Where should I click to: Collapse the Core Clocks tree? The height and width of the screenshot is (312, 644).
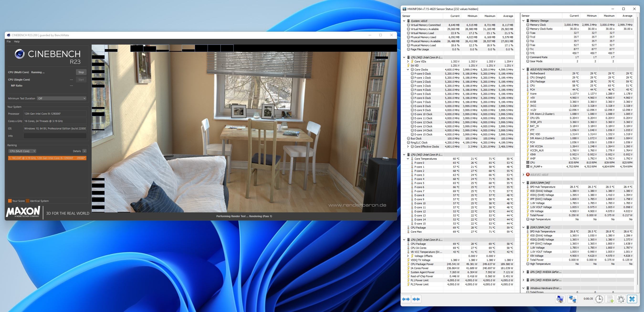408,69
